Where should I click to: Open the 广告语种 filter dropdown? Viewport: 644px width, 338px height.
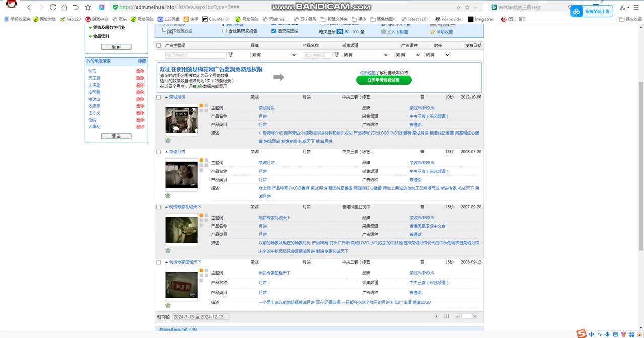[408, 55]
